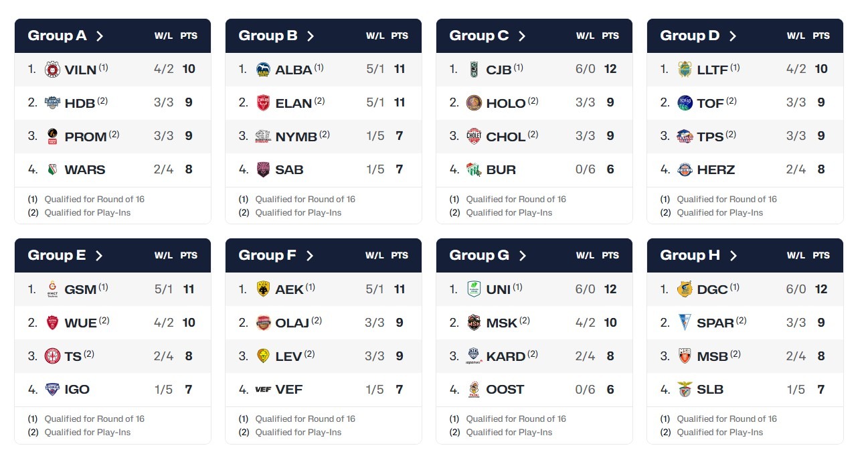Click the TOF team logo in Group D
Image resolution: width=868 pixels, height=460 pixels.
(x=685, y=102)
